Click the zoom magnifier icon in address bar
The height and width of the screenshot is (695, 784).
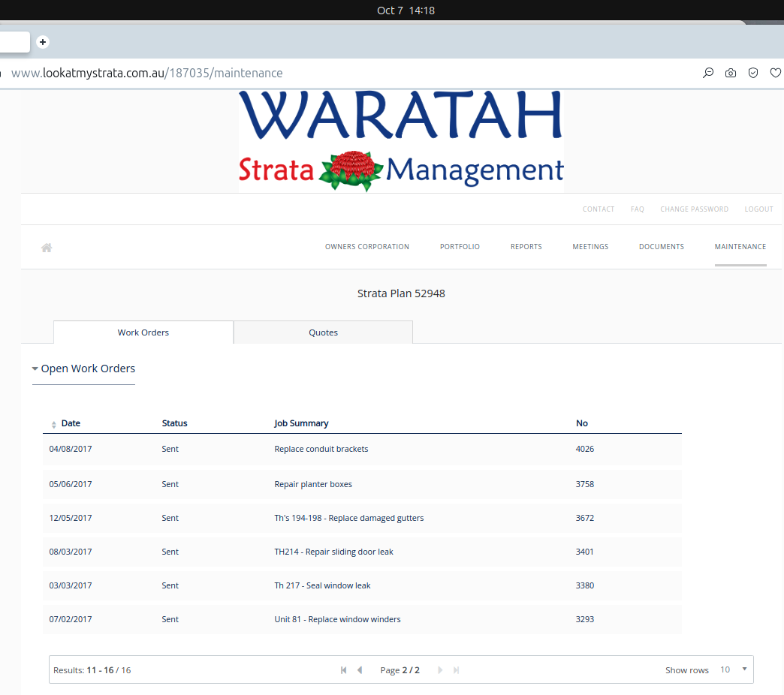click(708, 73)
